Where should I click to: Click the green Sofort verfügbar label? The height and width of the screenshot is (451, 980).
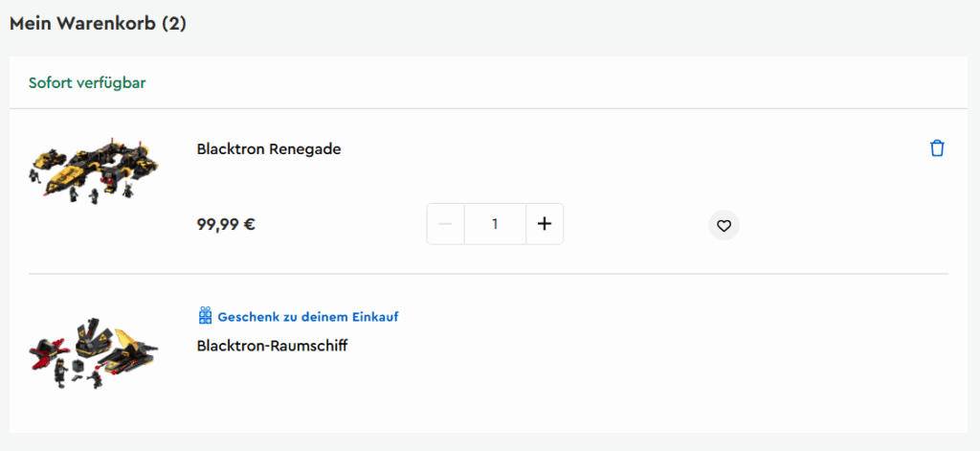pos(87,83)
